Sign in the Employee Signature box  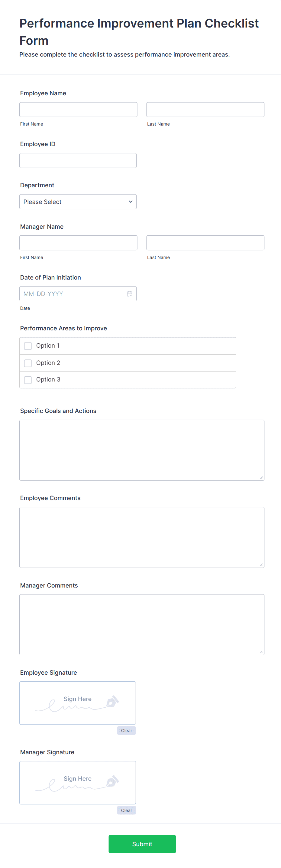78,703
